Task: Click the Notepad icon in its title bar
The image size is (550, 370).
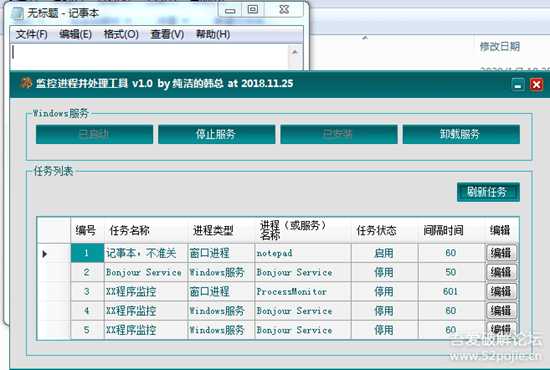Action: point(18,13)
